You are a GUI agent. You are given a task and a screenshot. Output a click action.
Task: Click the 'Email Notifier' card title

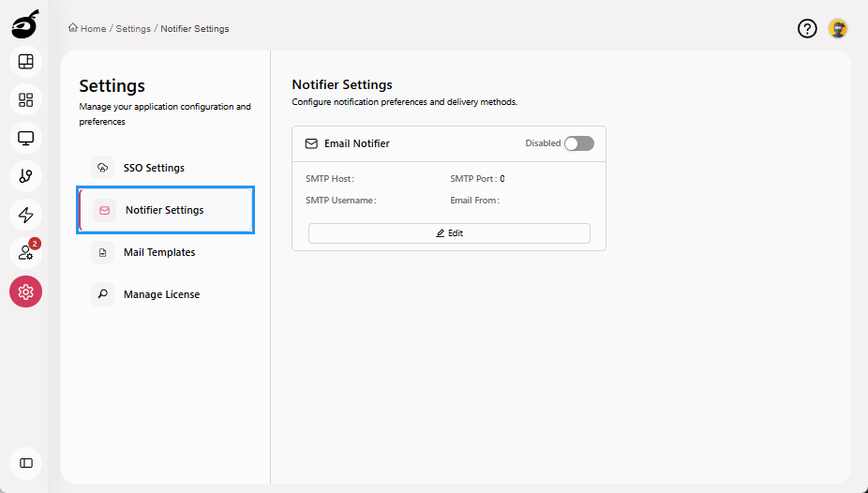tap(357, 143)
